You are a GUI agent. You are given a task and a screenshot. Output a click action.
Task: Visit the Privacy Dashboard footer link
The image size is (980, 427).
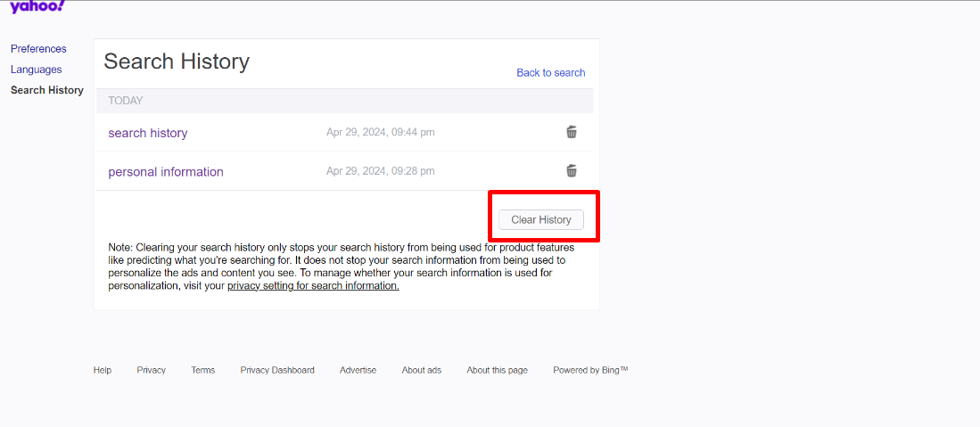(x=277, y=370)
